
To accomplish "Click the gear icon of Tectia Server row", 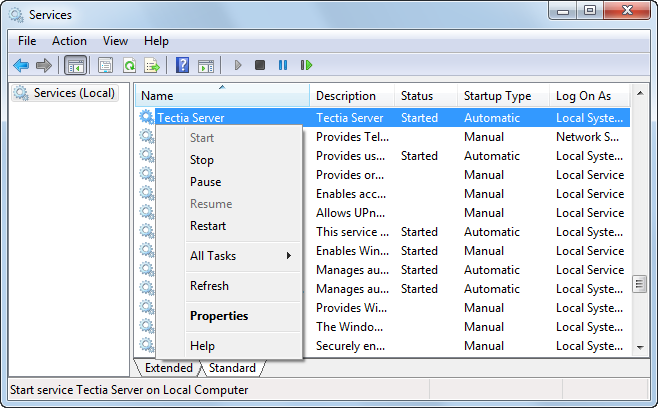I will 146,117.
